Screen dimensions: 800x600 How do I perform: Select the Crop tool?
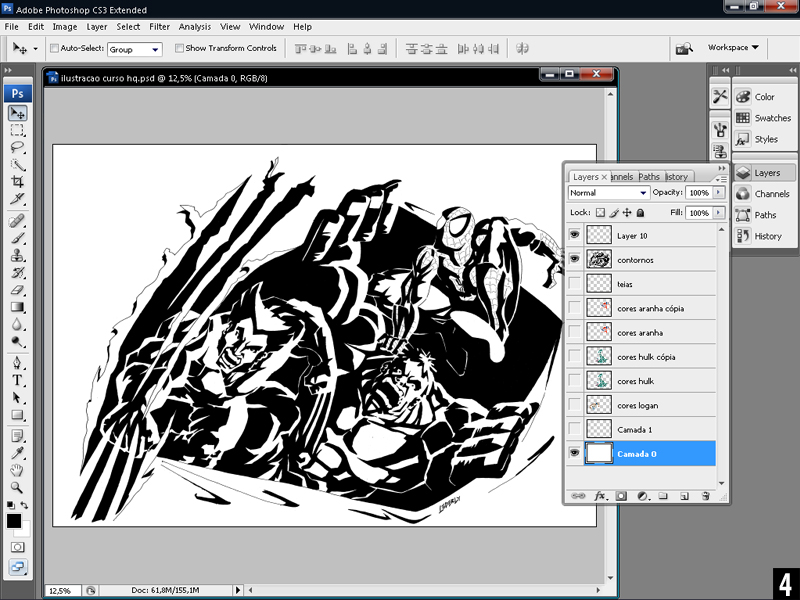pyautogui.click(x=18, y=181)
